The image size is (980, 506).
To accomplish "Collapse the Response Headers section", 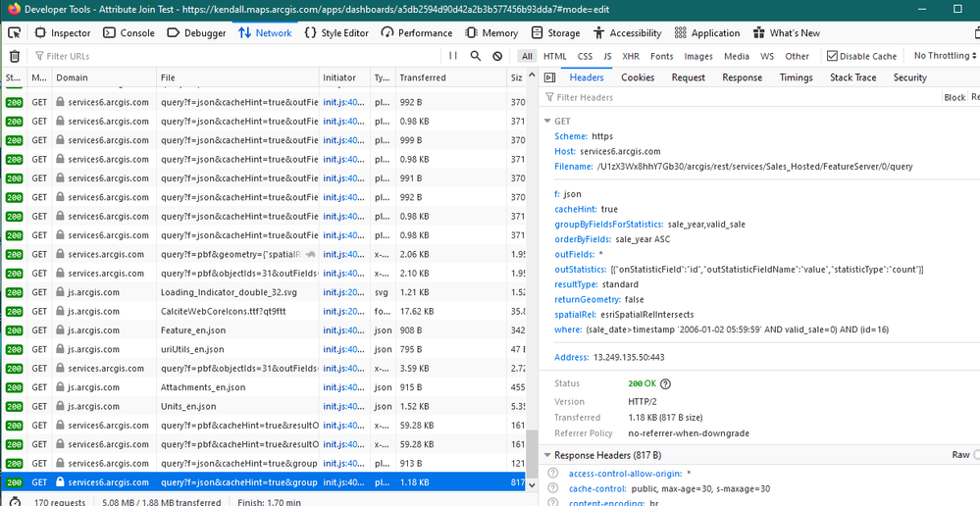I will tap(548, 455).
